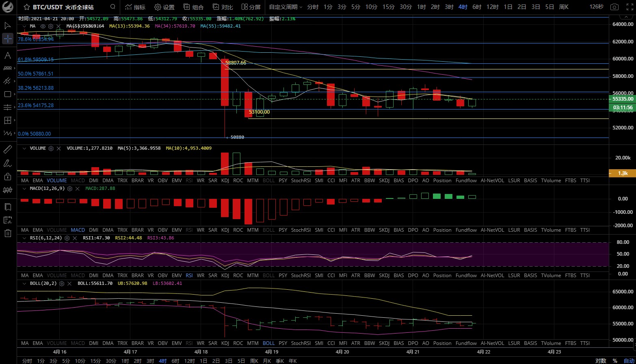Lock all drawings with padlock icon

tap(8, 177)
